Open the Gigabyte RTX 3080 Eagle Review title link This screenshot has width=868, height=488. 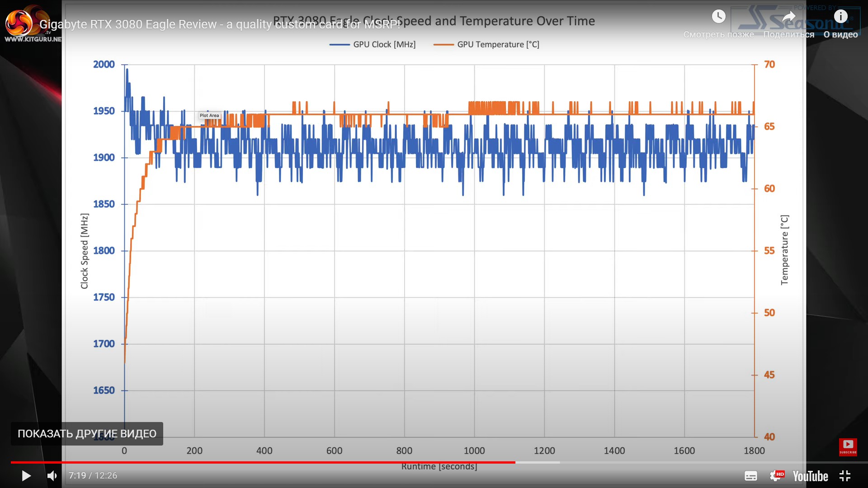220,24
